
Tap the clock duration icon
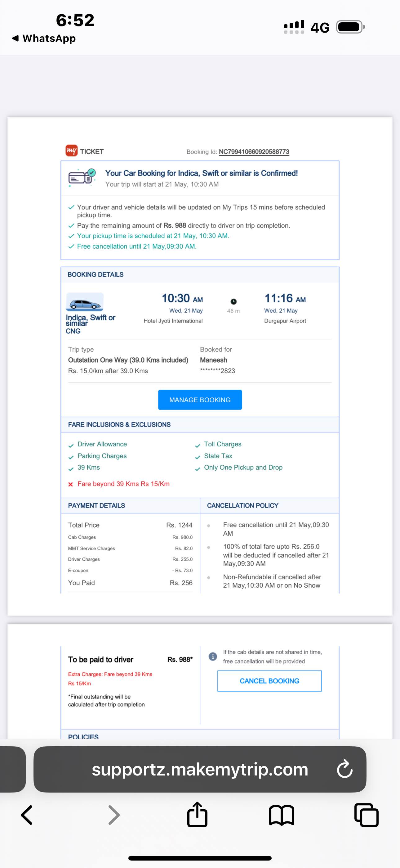tap(233, 301)
